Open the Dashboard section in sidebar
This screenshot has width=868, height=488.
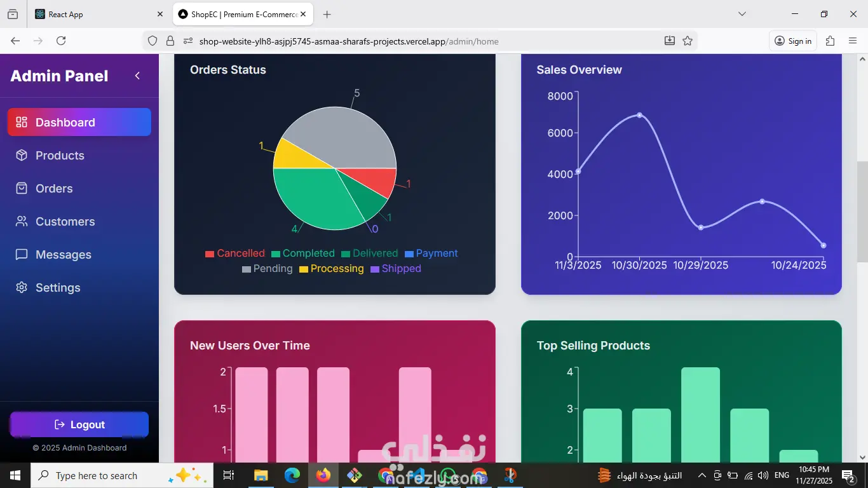79,122
